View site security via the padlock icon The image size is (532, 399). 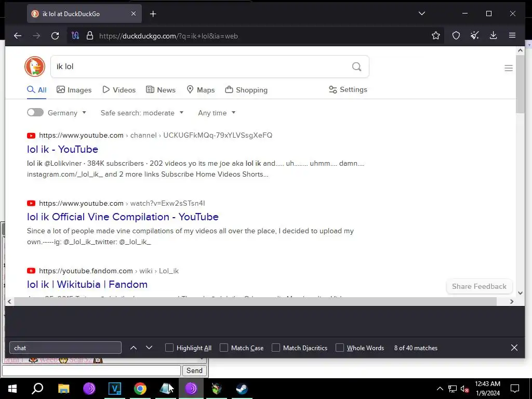point(89,36)
